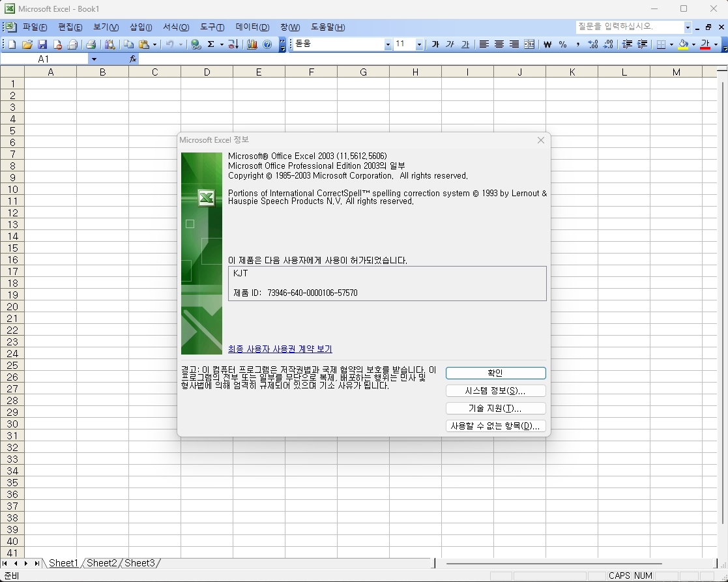
Task: Click the Save floppy disk icon
Action: pos(42,44)
